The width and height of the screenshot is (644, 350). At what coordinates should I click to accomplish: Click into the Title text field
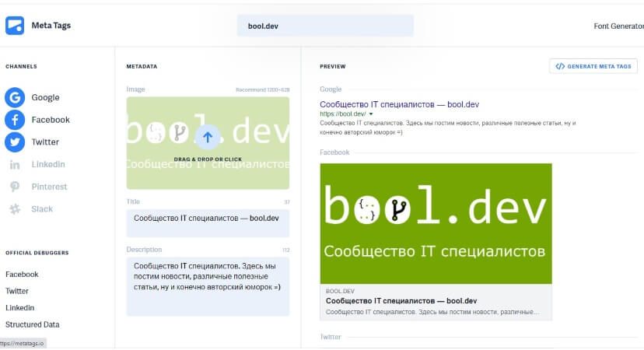point(208,223)
